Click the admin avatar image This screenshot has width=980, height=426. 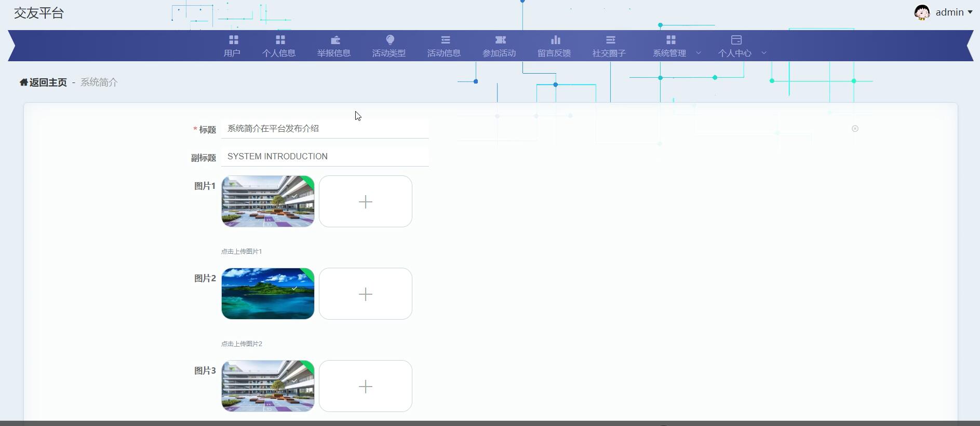click(x=922, y=12)
